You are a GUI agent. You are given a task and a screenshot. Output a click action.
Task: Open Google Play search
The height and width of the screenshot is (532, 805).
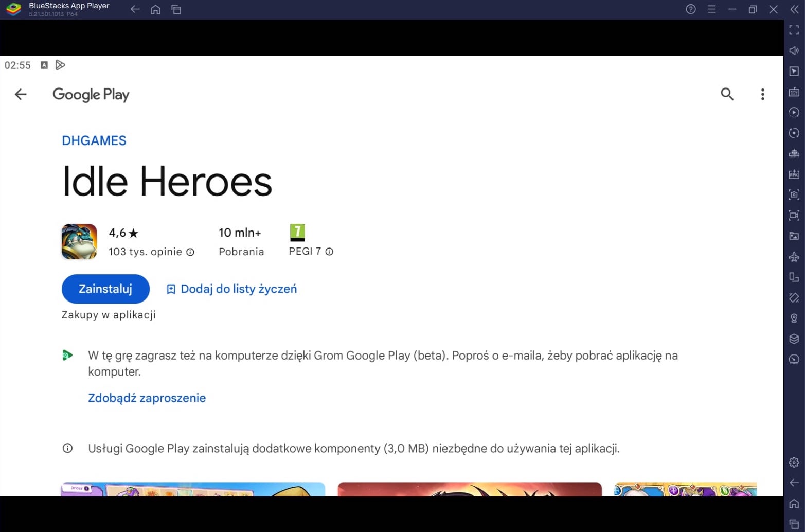pos(727,94)
